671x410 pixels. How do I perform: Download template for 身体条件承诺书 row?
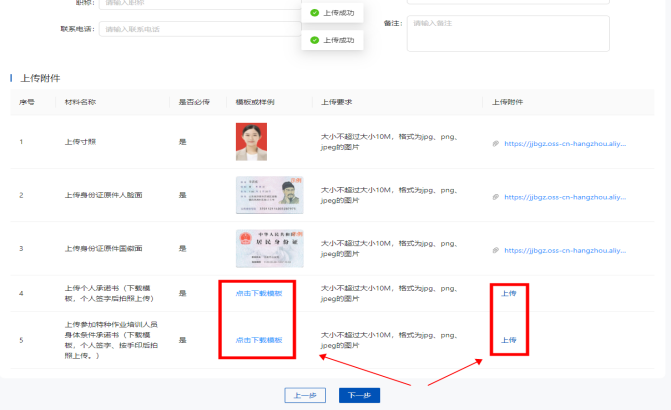(258, 340)
